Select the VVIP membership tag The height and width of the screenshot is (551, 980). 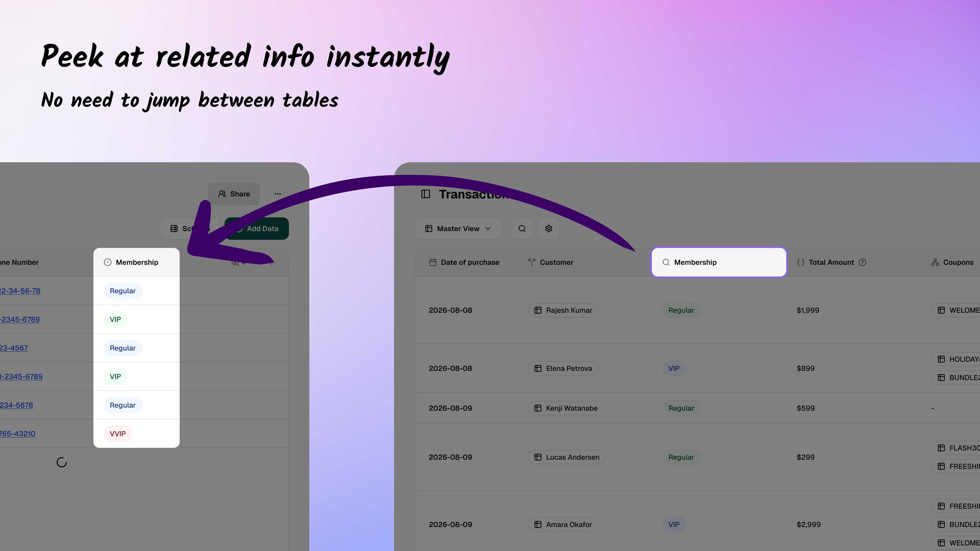click(x=118, y=433)
